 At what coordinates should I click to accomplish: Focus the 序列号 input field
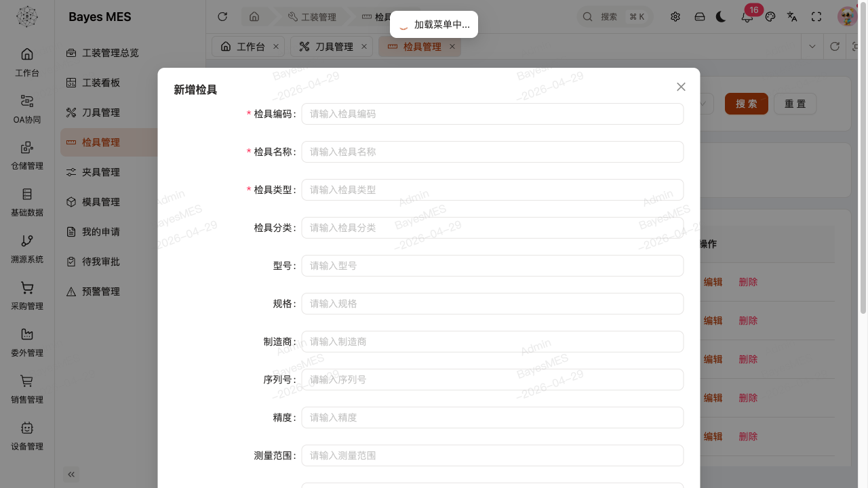tap(492, 380)
